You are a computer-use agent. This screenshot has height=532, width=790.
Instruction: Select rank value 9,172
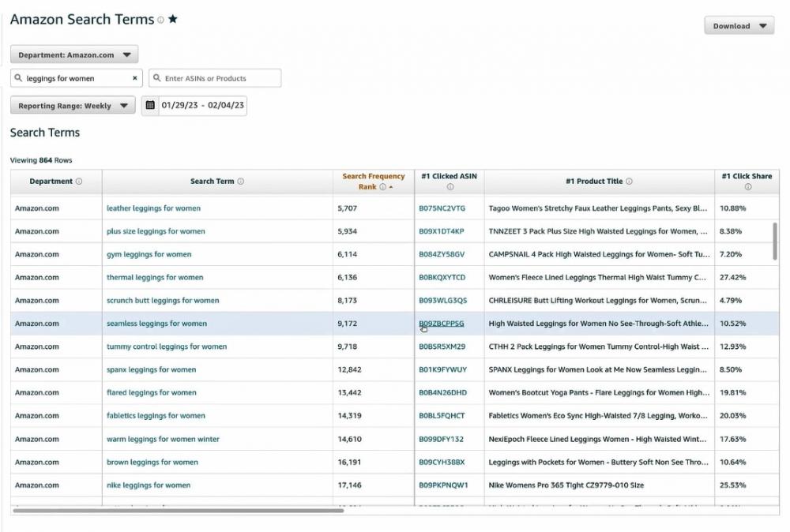coord(347,324)
